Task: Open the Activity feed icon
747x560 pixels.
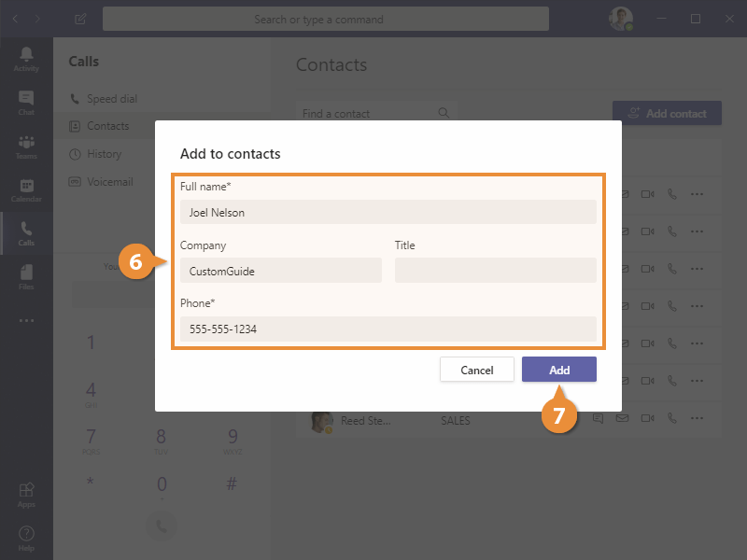Action: click(26, 57)
